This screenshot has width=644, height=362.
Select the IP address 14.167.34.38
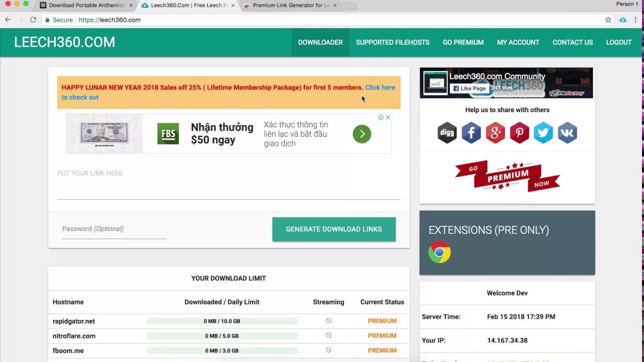click(507, 340)
